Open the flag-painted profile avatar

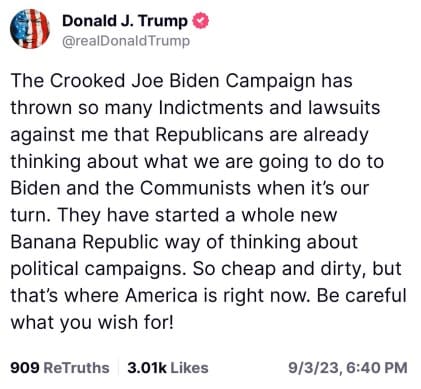coord(30,29)
